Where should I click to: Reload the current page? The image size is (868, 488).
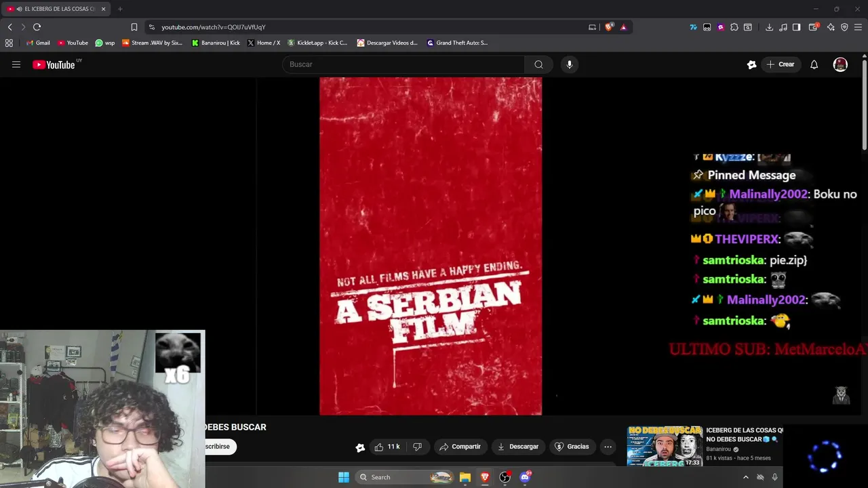point(37,27)
